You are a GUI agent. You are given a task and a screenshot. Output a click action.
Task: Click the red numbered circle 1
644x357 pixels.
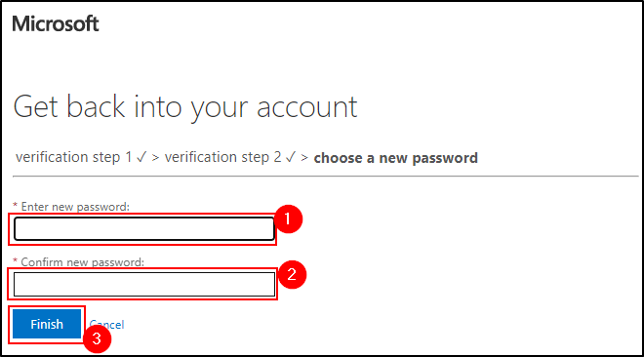click(288, 219)
